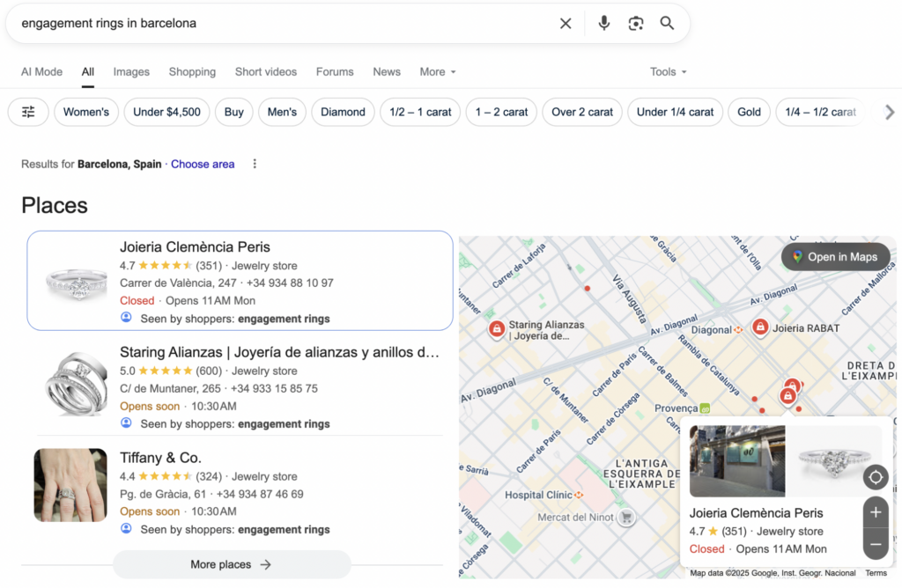Enable the Under $4,500 price filter
The height and width of the screenshot is (588, 902).
coord(166,112)
